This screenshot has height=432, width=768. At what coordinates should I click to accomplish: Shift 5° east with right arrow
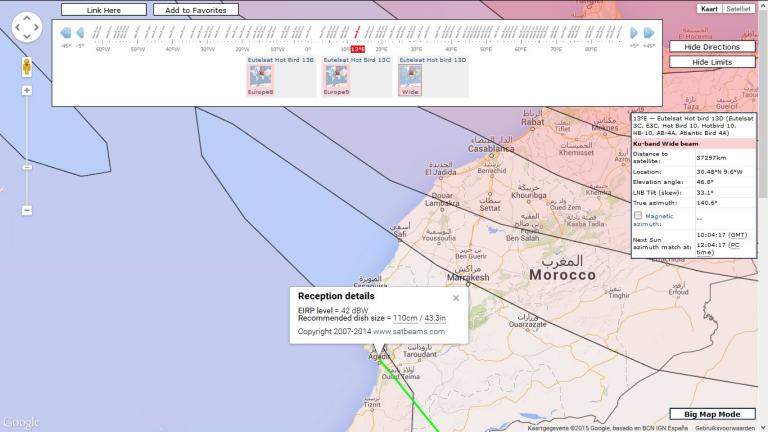coord(633,33)
